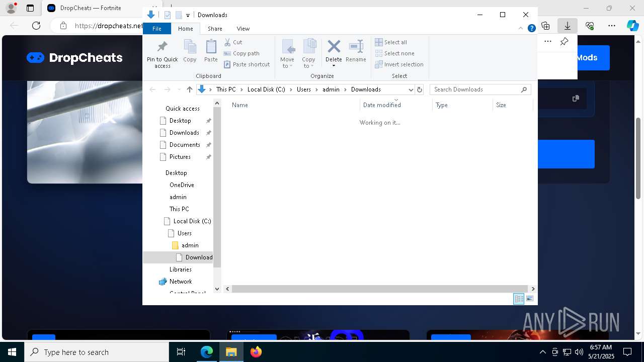The width and height of the screenshot is (644, 362).
Task: Switch to the View ribbon tab
Action: 243,29
